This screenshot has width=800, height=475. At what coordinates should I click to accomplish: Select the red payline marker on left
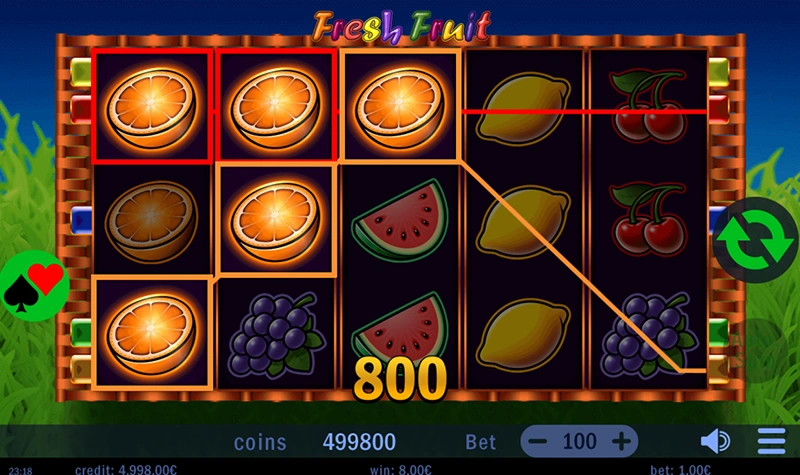(x=81, y=108)
